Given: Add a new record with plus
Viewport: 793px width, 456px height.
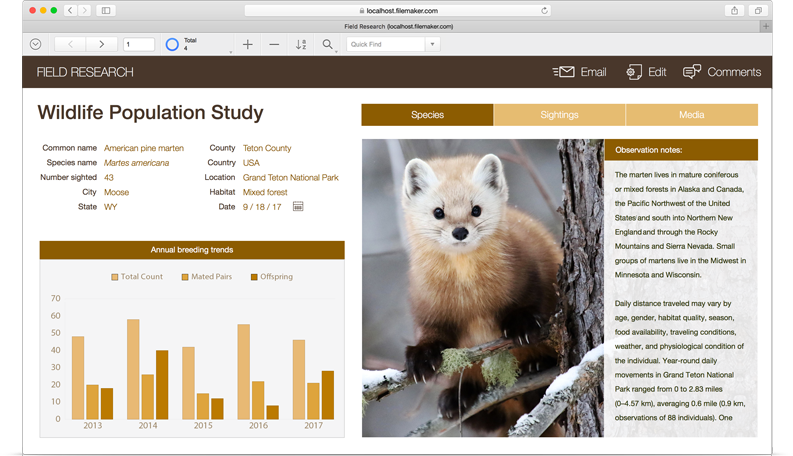Looking at the screenshot, I should click(247, 44).
